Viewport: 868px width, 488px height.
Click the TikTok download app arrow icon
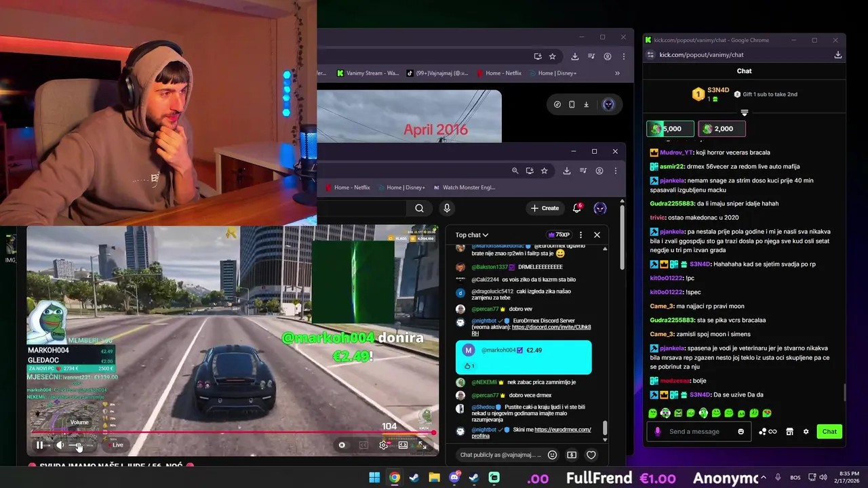(x=587, y=104)
